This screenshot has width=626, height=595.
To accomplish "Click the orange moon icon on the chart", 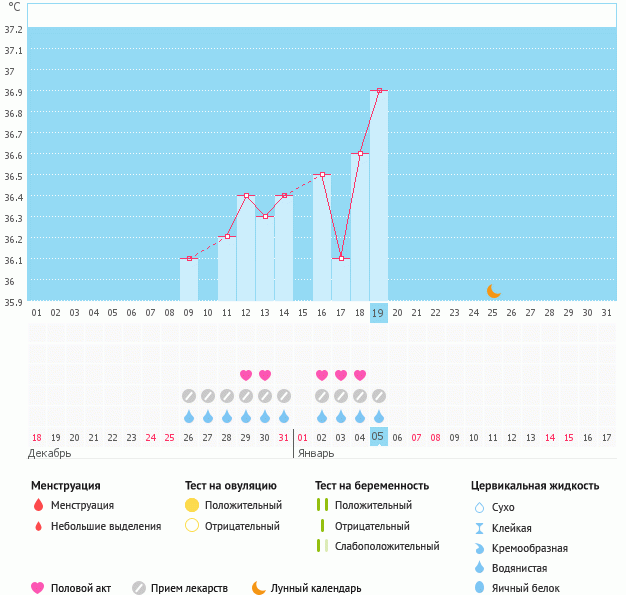I will (493, 291).
